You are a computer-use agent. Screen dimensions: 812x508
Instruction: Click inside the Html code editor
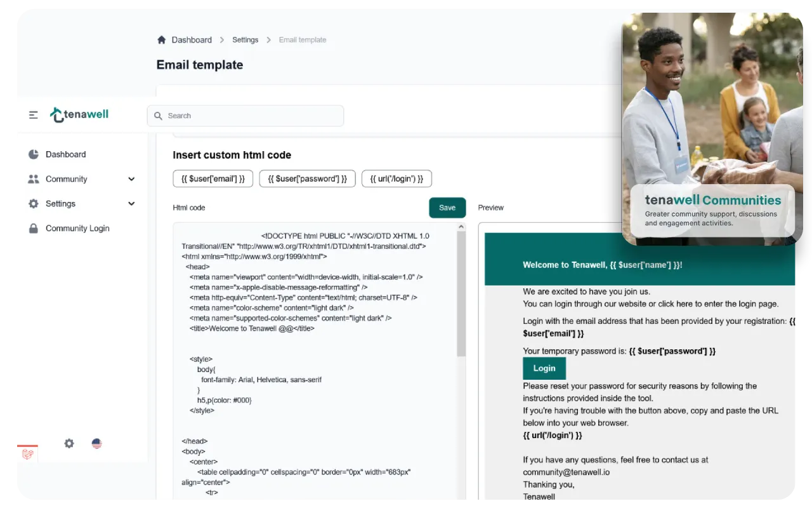tap(315, 361)
